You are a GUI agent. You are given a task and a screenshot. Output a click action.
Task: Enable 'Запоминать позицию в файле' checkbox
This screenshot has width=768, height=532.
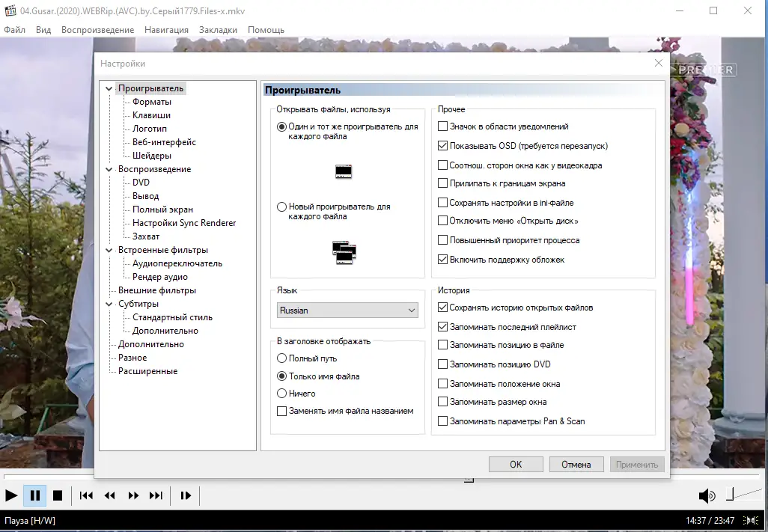[x=501, y=345]
